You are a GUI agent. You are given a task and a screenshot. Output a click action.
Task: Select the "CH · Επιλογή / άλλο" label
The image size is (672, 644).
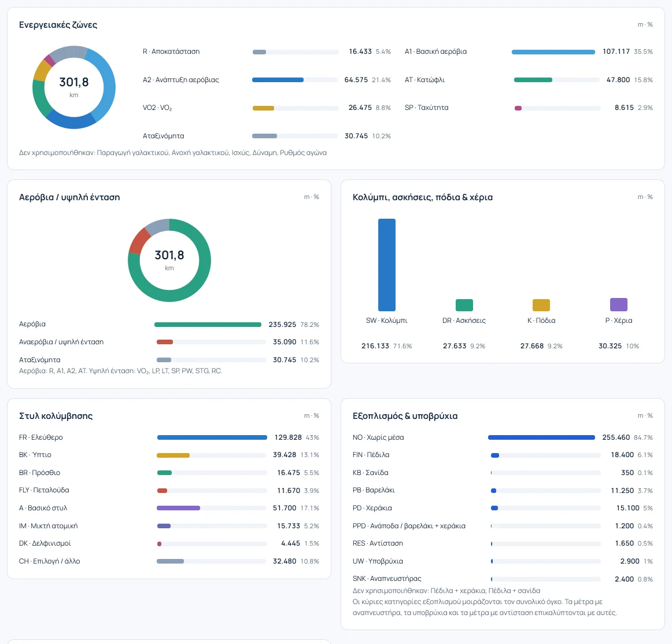[x=49, y=561]
